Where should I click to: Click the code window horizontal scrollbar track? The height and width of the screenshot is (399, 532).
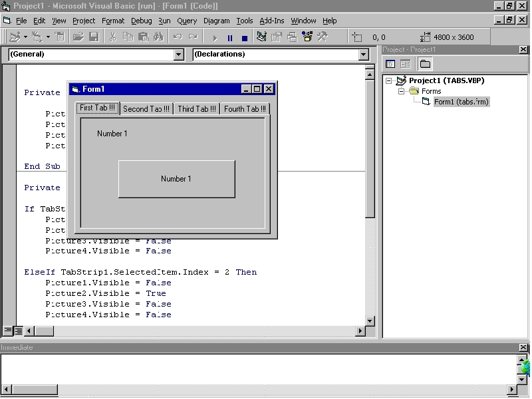[x=199, y=331]
